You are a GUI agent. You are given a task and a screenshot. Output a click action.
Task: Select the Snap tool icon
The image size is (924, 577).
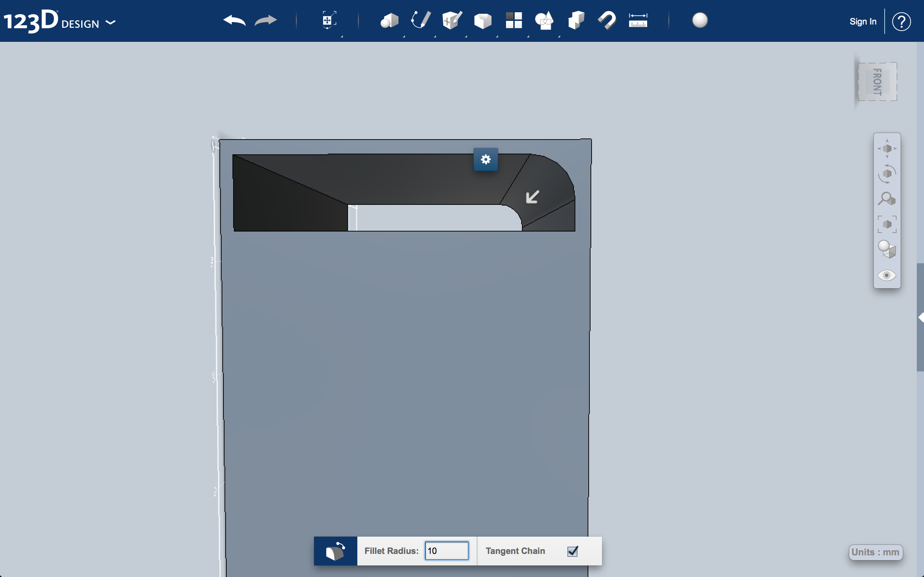click(x=606, y=21)
